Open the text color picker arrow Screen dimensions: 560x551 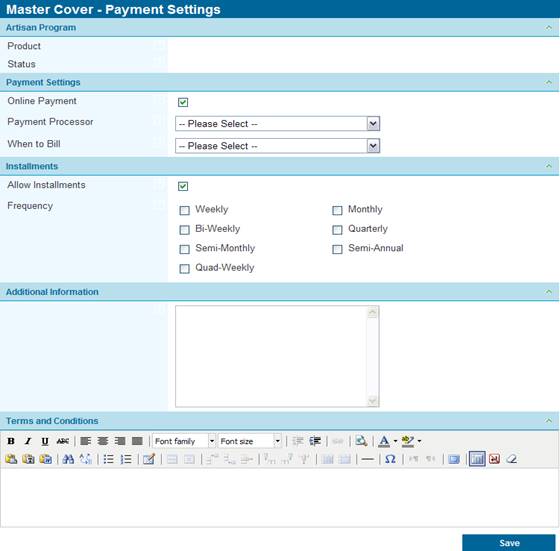[x=395, y=441]
